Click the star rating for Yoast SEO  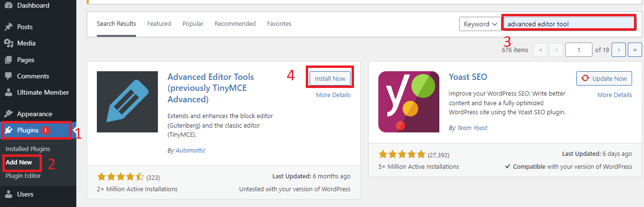(x=402, y=154)
